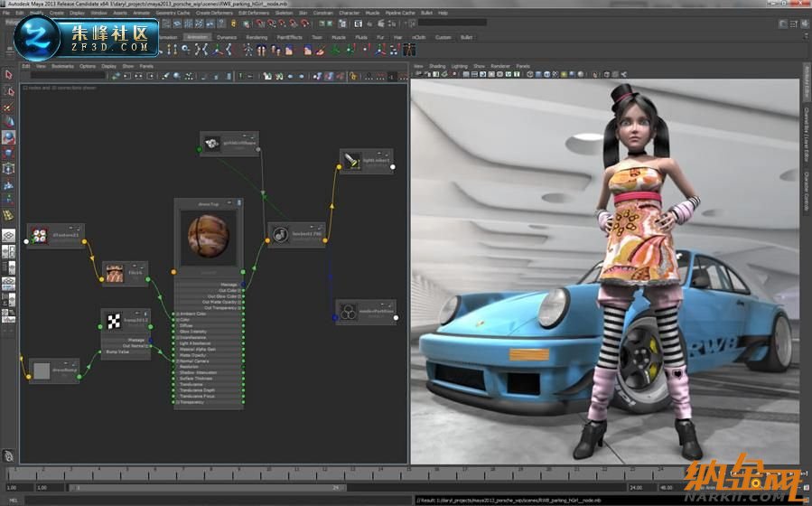Toggle film gate in viewport toolbar
The width and height of the screenshot is (812, 506).
(474, 74)
